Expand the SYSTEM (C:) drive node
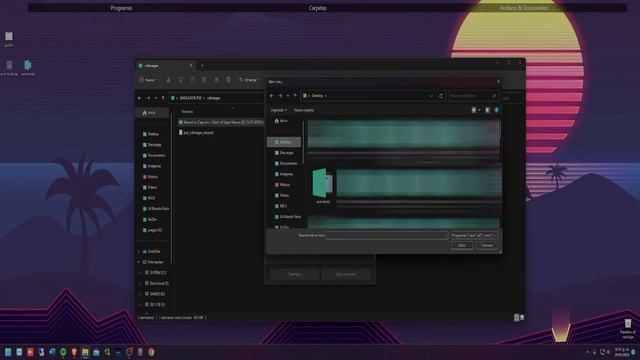640x360 pixels. (x=141, y=273)
